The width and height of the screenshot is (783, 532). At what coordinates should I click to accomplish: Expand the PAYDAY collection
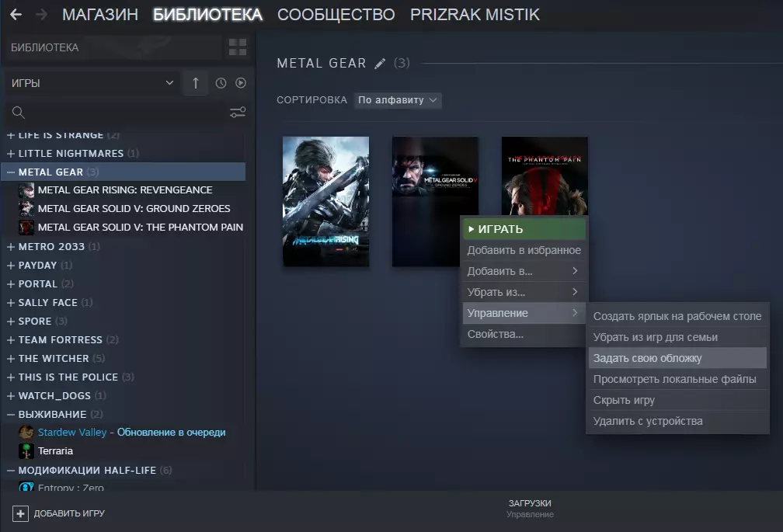pos(11,266)
